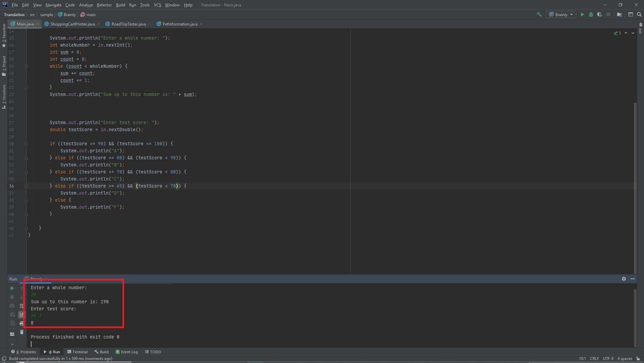Click the Build project hammer icon

pos(539,14)
